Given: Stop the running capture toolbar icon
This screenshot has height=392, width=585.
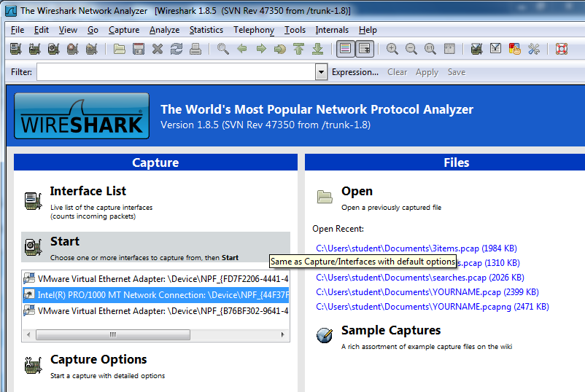Looking at the screenshot, I should pos(73,49).
